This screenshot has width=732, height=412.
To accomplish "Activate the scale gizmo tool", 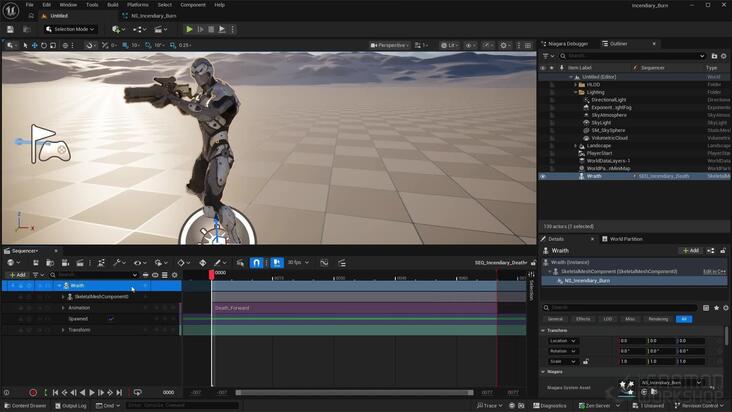I will [x=53, y=45].
